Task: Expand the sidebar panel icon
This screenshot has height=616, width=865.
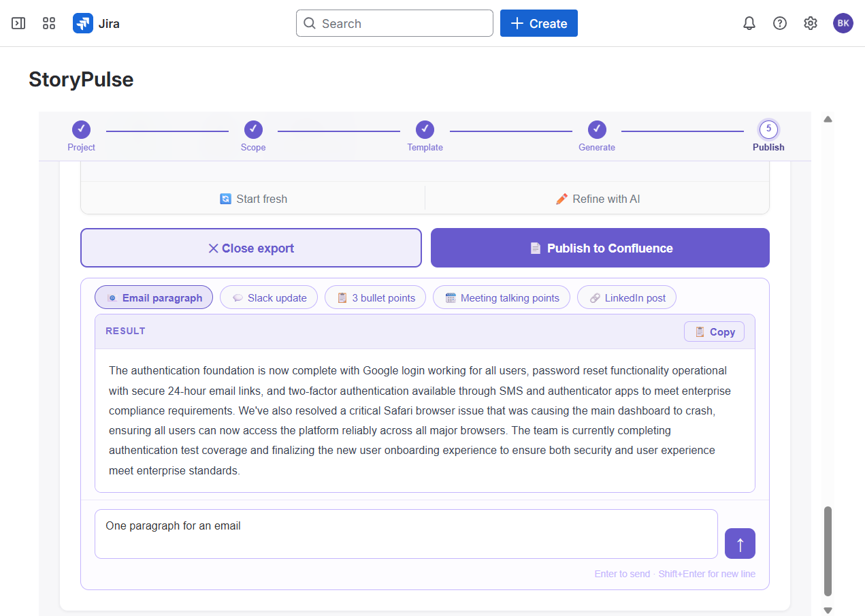Action: click(x=18, y=23)
